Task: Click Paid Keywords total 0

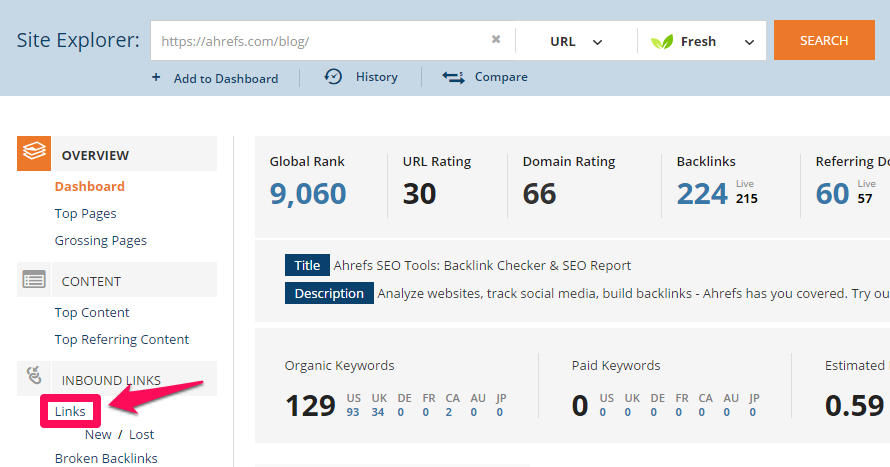Action: click(x=580, y=406)
